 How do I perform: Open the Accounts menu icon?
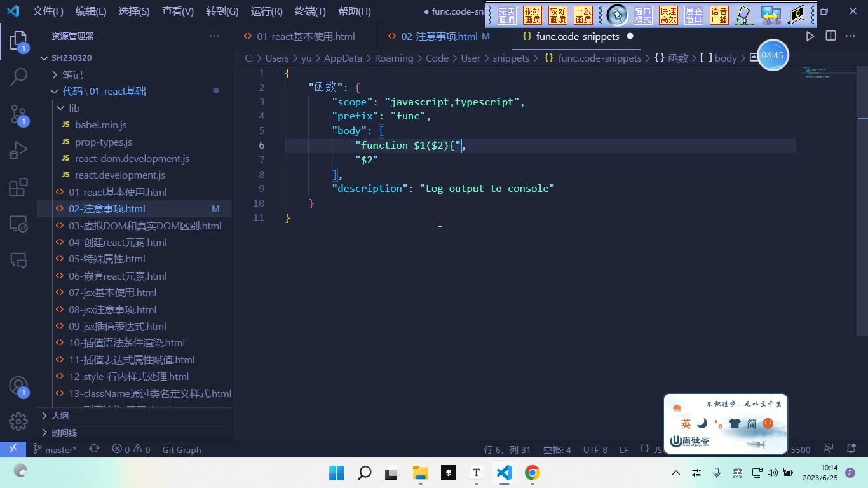(x=18, y=386)
